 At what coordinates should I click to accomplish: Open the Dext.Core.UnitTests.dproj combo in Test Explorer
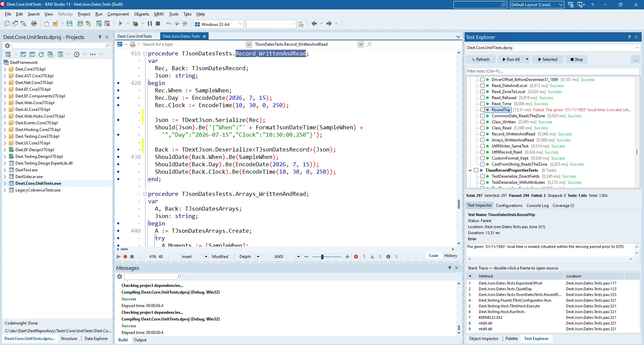click(x=553, y=48)
